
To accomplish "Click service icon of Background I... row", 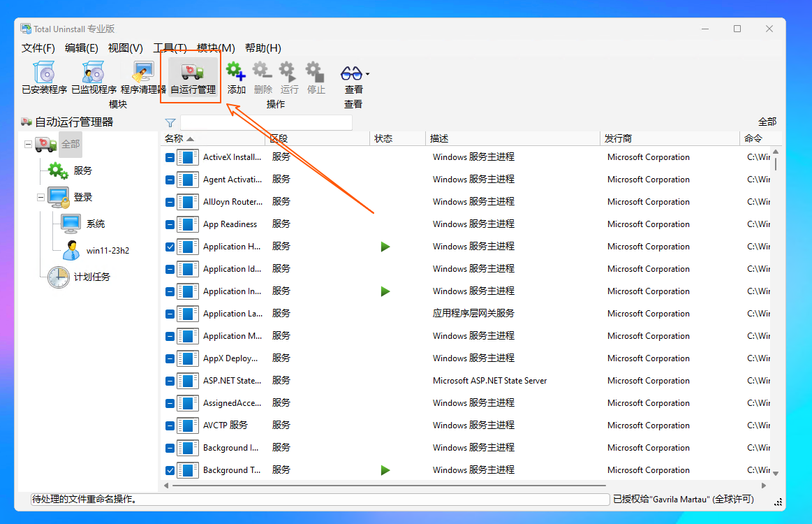I will [187, 448].
